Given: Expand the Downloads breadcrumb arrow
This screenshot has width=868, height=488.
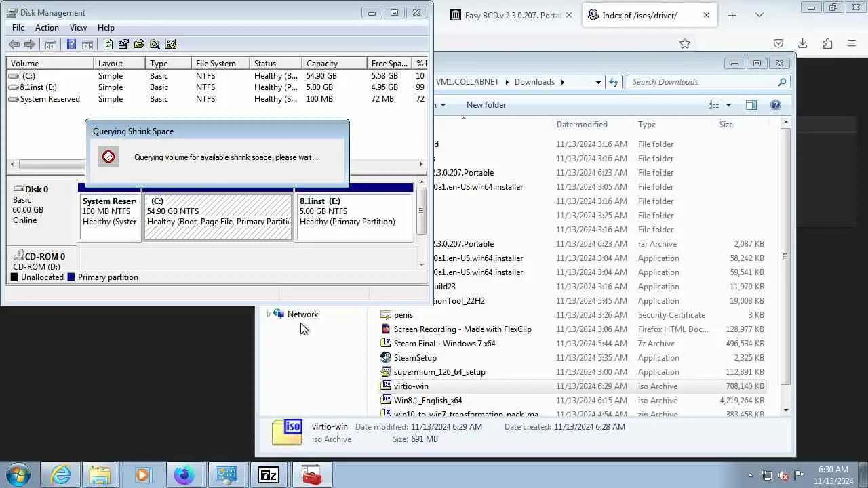Looking at the screenshot, I should pyautogui.click(x=561, y=82).
